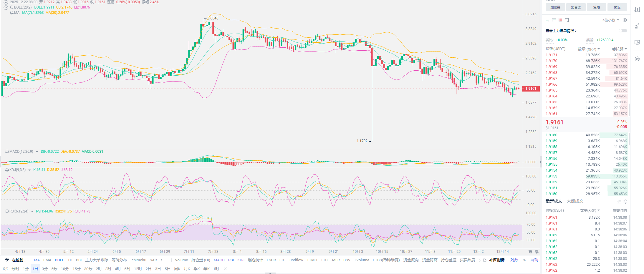Toggle the 查看主力挂单情况 switch

coord(623,31)
